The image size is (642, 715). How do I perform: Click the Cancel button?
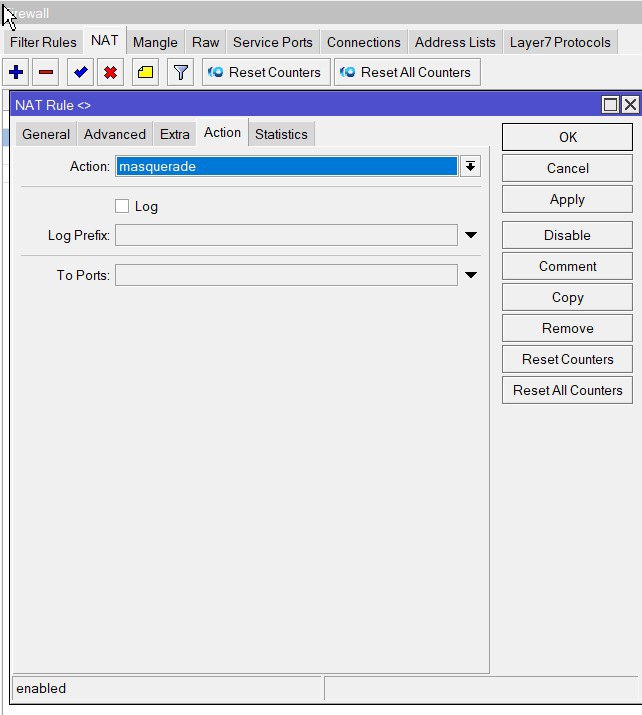pos(567,168)
